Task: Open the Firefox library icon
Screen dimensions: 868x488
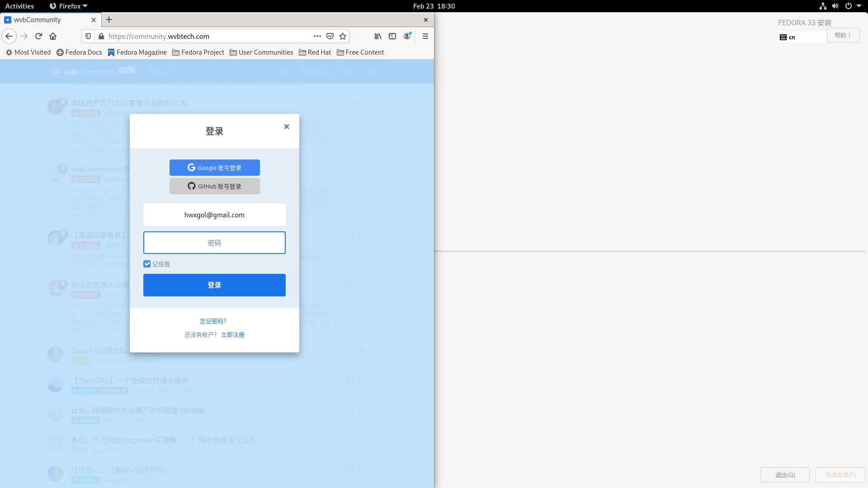Action: coord(378,36)
